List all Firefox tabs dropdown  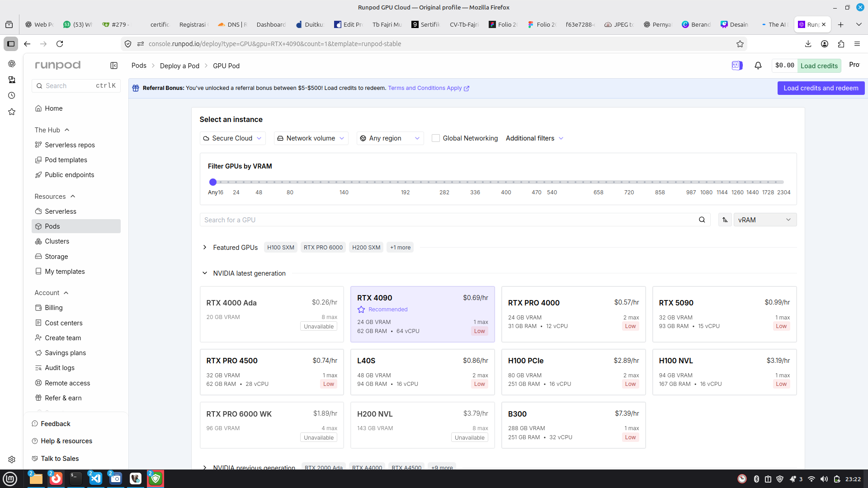(x=859, y=24)
